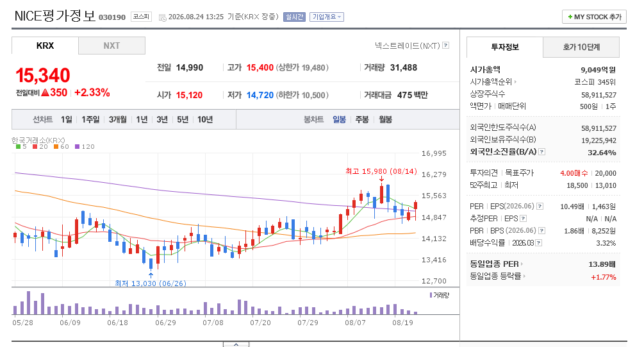Click the 최고 15,980 (08/14) chart marker
Screen dimensions: 644x347
coord(381,171)
